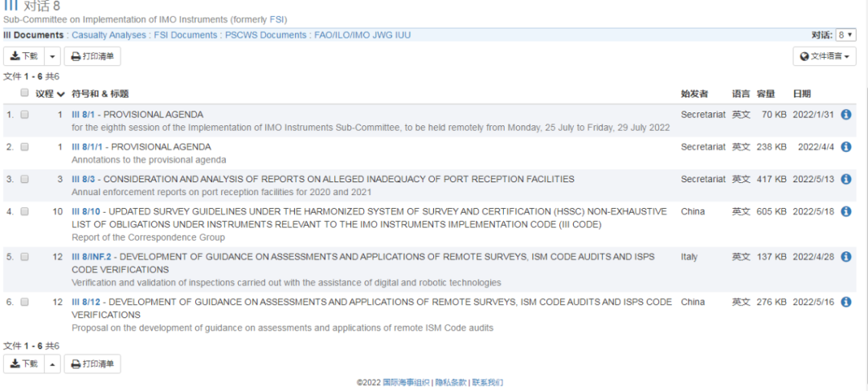Open document link III 8/1/1
The image size is (868, 391).
tap(88, 147)
